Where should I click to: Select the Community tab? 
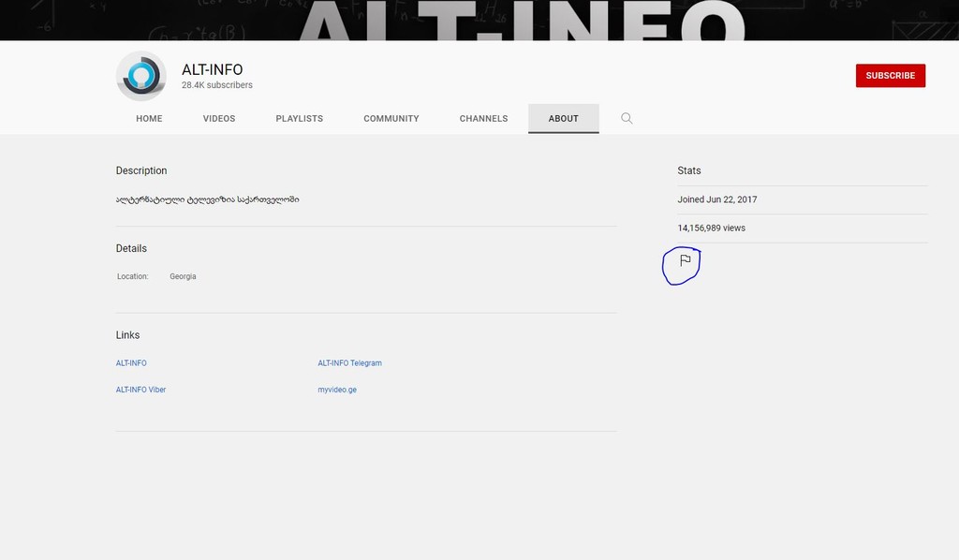click(x=391, y=119)
